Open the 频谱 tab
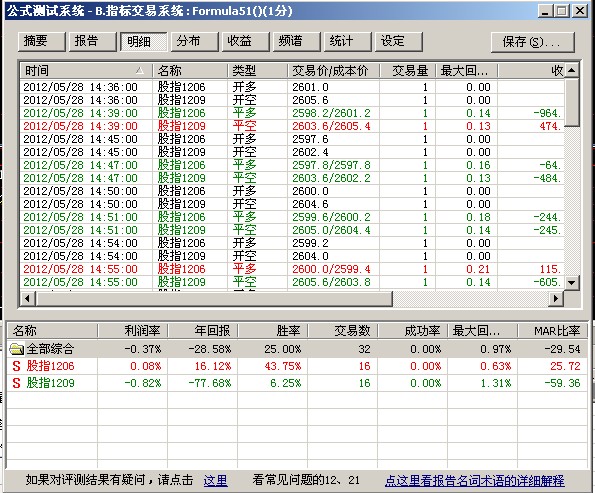This screenshot has width=595, height=493. (297, 41)
